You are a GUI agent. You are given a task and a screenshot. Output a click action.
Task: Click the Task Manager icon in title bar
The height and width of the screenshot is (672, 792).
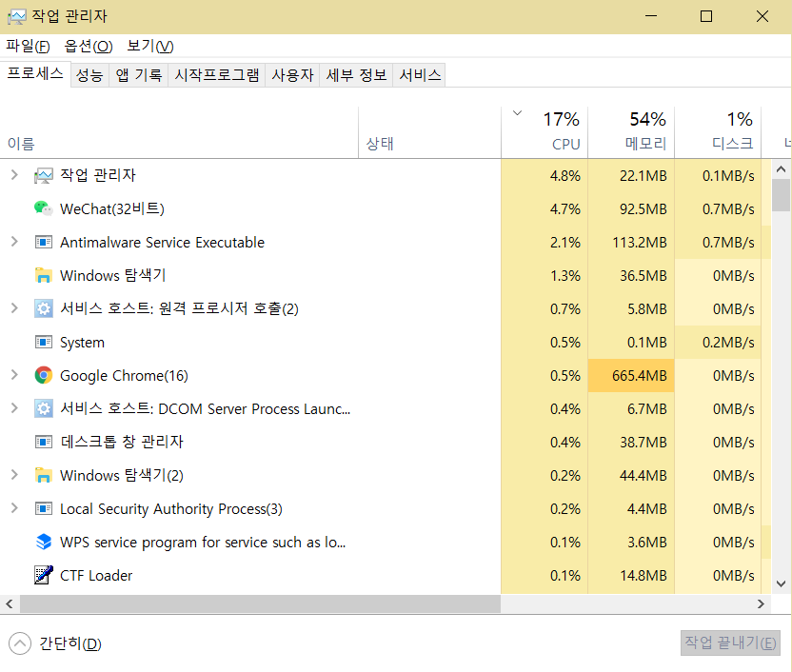point(17,17)
